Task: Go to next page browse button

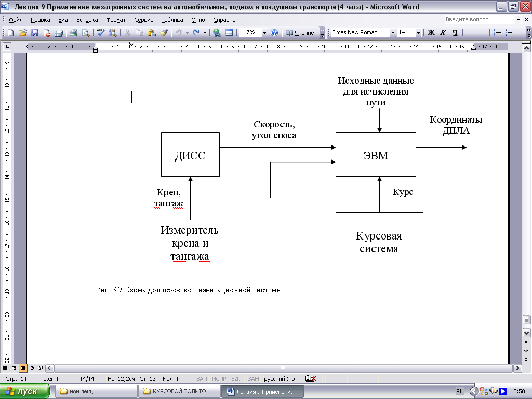Action: pyautogui.click(x=526, y=360)
